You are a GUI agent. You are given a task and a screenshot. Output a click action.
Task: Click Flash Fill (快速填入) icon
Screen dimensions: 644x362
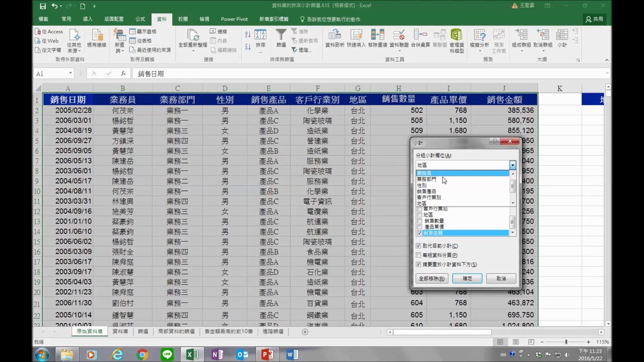[356, 35]
